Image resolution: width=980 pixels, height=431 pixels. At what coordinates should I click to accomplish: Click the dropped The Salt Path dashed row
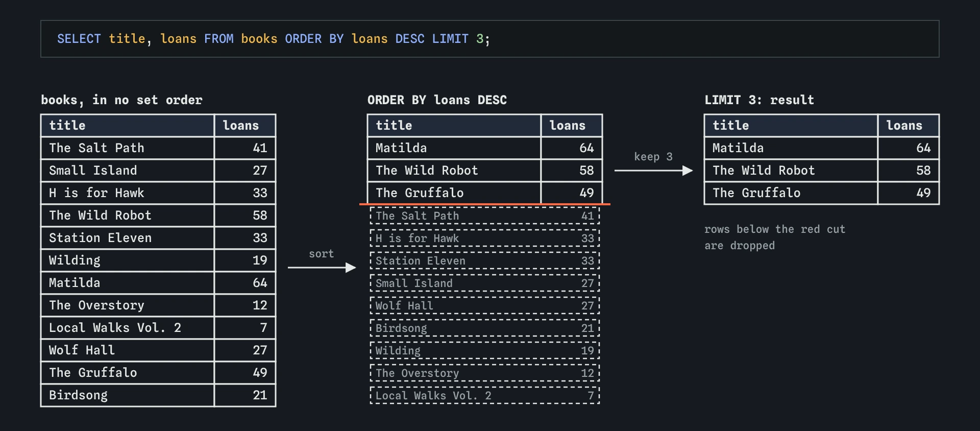485,216
